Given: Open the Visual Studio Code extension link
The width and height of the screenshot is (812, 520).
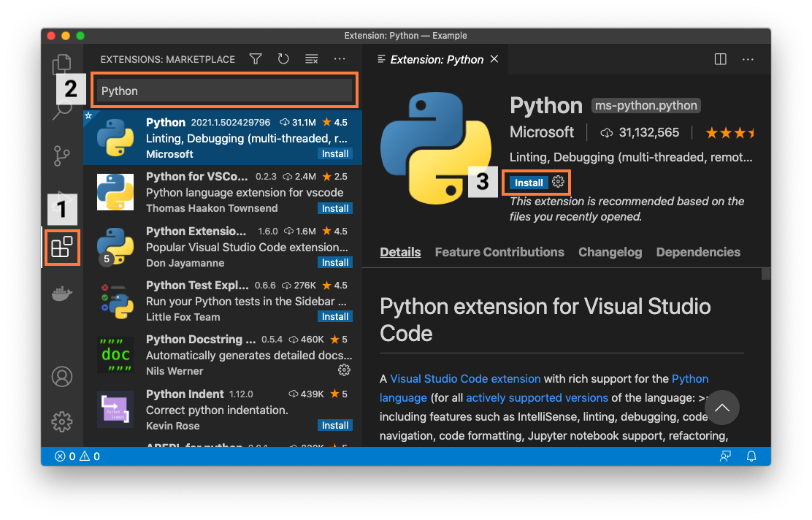Looking at the screenshot, I should coord(465,378).
